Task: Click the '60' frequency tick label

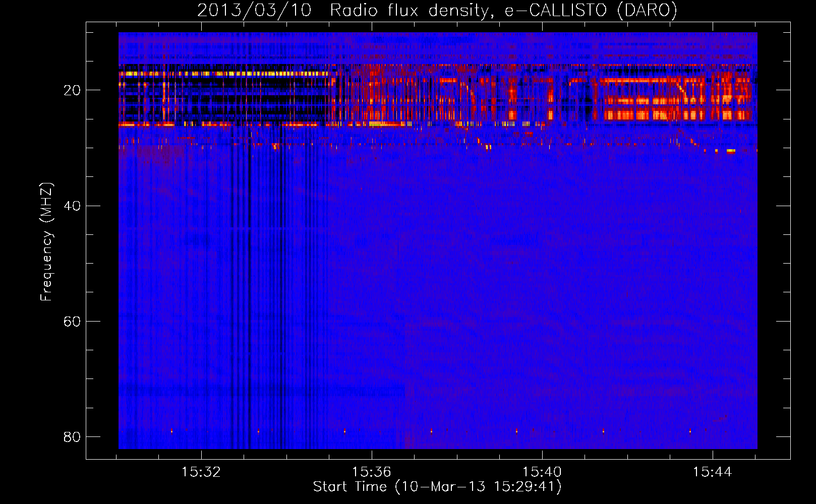Action: [x=72, y=321]
